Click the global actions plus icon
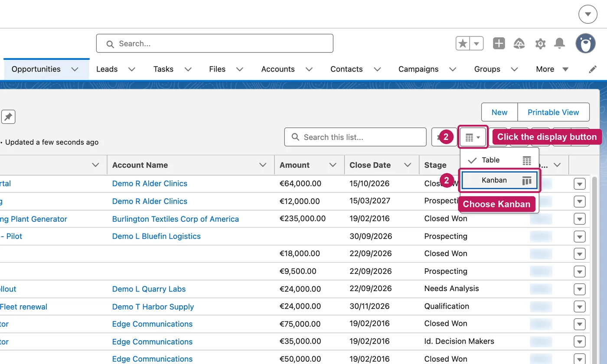Screen dimensions: 607x364 499,43
